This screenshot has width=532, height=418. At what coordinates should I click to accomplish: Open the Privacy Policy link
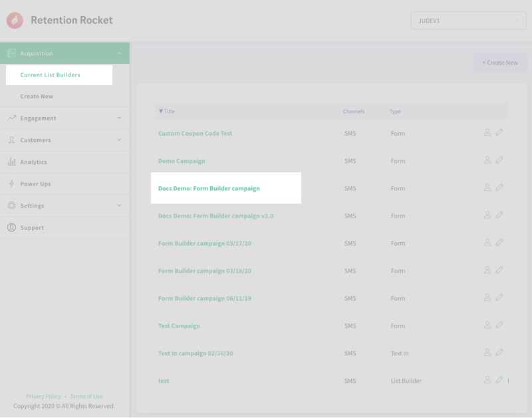43,396
